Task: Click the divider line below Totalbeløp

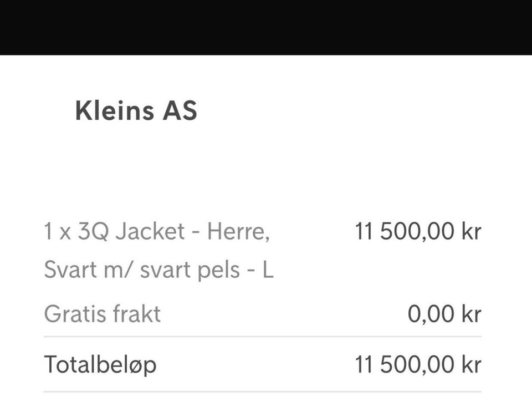Action: (x=263, y=391)
